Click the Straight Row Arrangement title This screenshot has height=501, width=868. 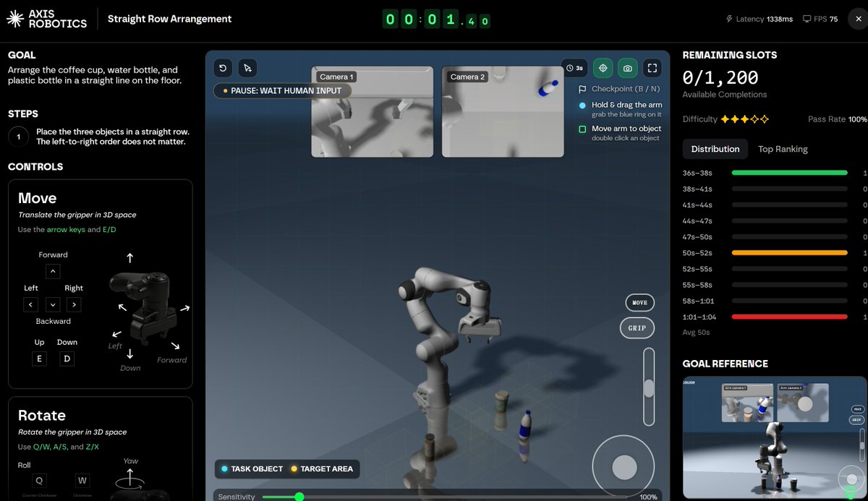(170, 19)
